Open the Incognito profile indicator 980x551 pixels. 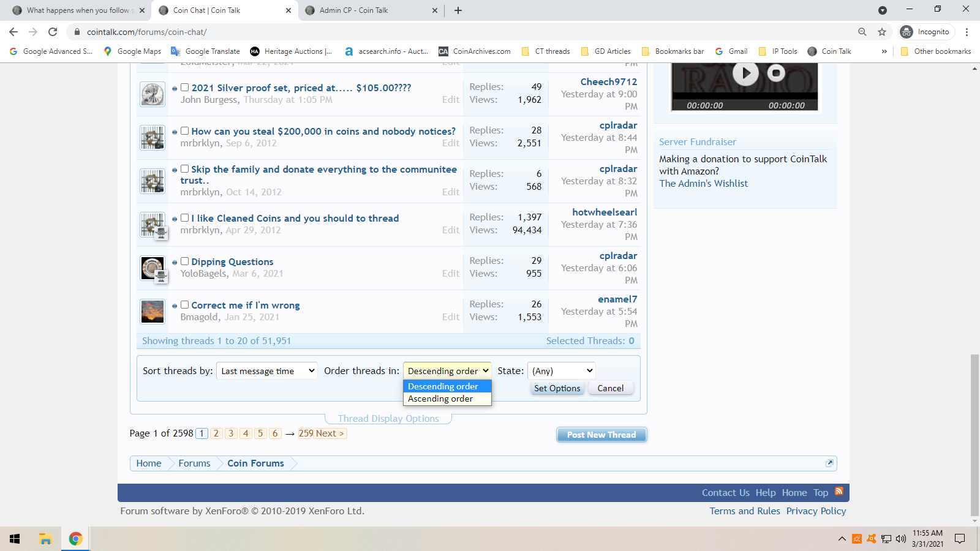click(x=927, y=32)
